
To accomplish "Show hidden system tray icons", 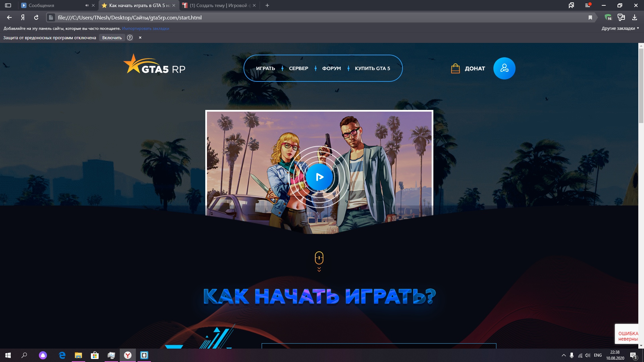I will pos(563,355).
